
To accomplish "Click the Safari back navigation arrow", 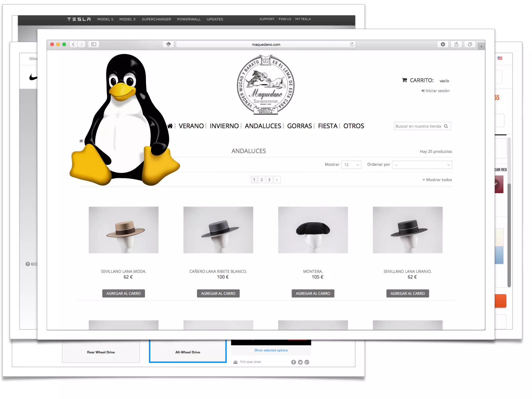I will click(x=74, y=44).
